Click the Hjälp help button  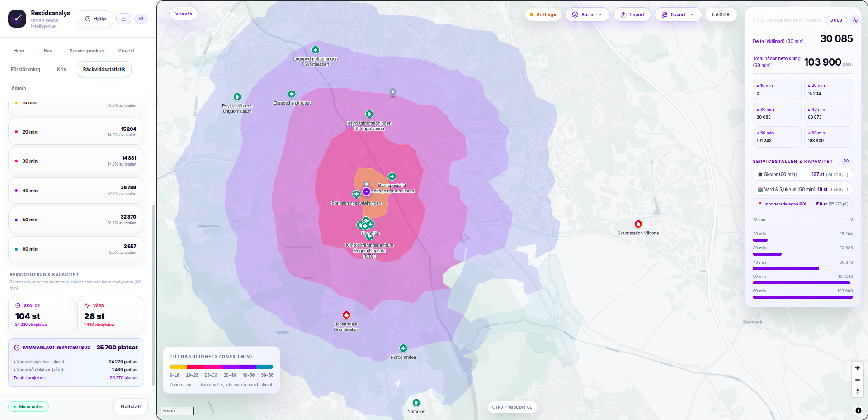coord(95,19)
